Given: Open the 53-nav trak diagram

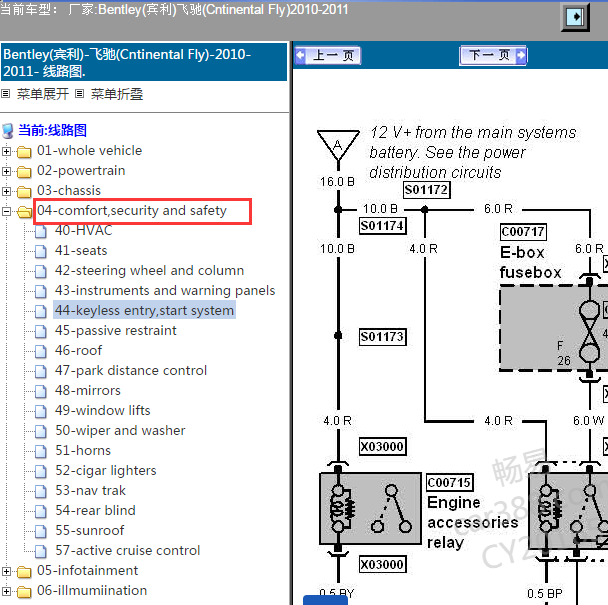Looking at the screenshot, I should (90, 491).
